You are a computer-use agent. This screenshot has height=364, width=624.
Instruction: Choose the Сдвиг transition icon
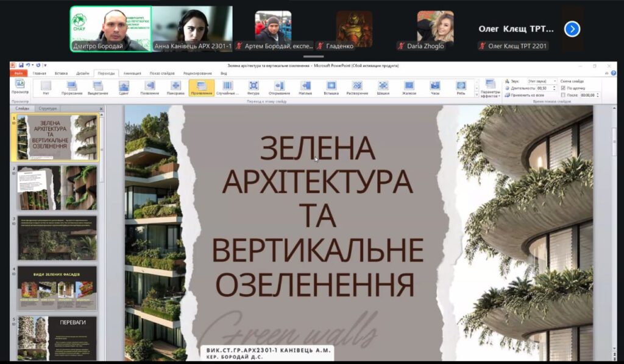[x=124, y=88]
